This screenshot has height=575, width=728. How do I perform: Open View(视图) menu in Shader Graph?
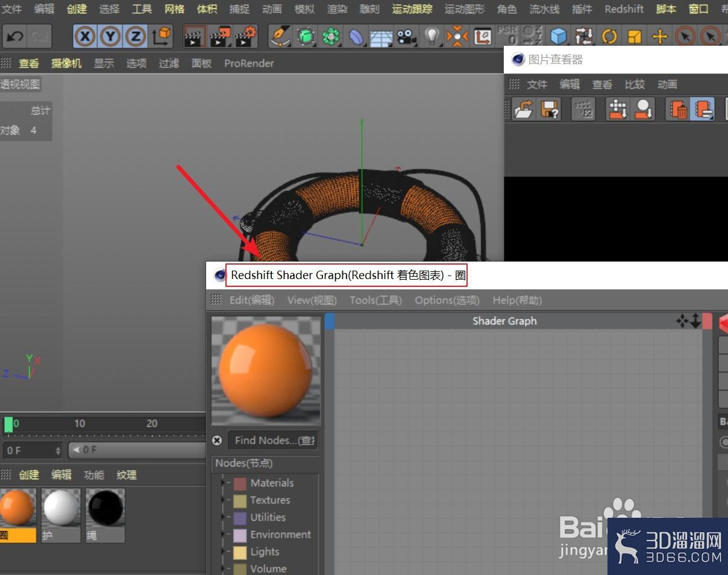pyautogui.click(x=312, y=300)
